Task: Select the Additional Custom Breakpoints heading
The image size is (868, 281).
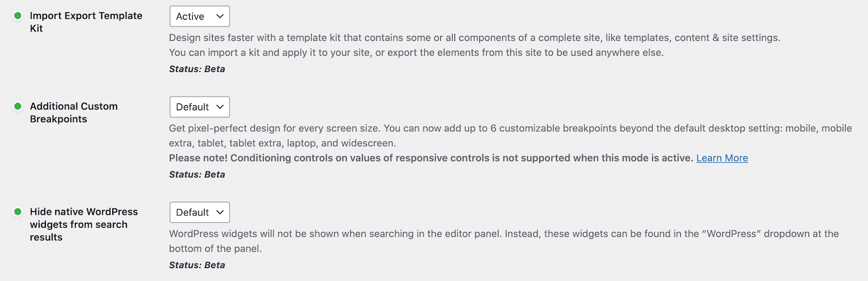Action: tap(73, 113)
